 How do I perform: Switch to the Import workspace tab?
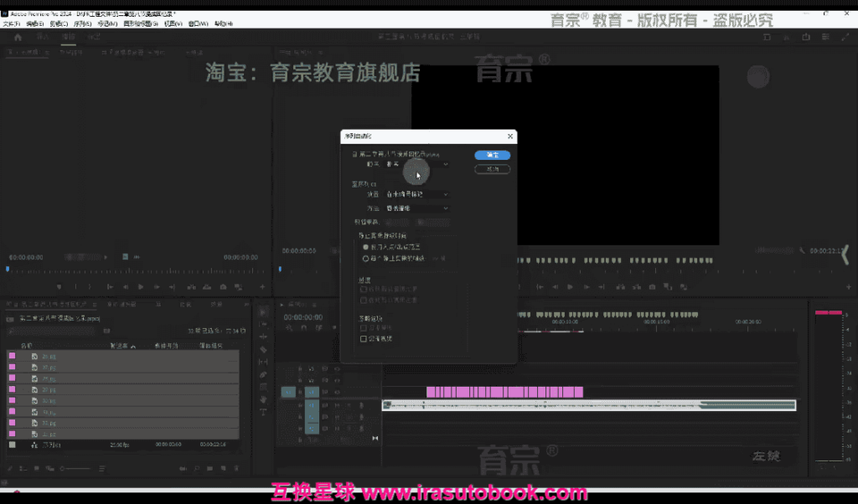(x=43, y=37)
